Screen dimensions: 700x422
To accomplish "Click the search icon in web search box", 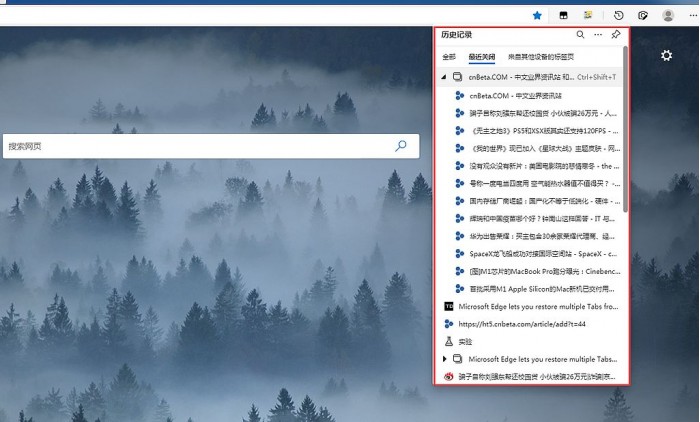I will [401, 146].
